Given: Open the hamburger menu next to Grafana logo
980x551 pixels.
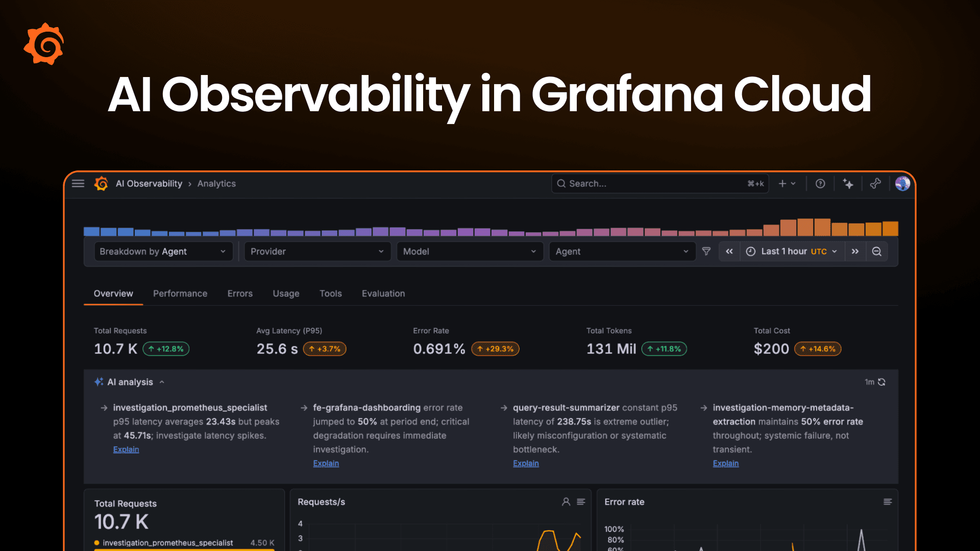Looking at the screenshot, I should coord(78,183).
